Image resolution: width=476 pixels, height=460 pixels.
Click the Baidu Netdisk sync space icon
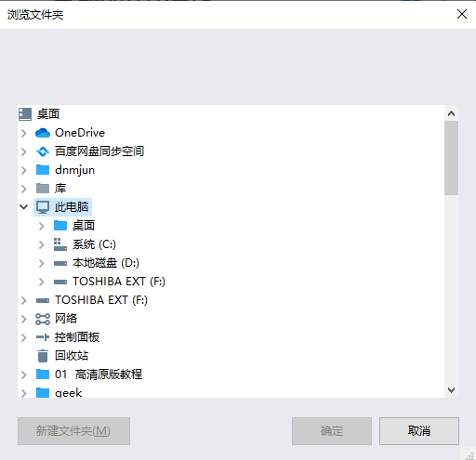(x=43, y=151)
